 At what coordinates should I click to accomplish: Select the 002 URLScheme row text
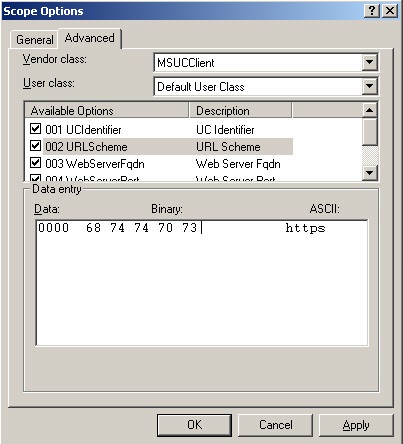click(x=86, y=147)
